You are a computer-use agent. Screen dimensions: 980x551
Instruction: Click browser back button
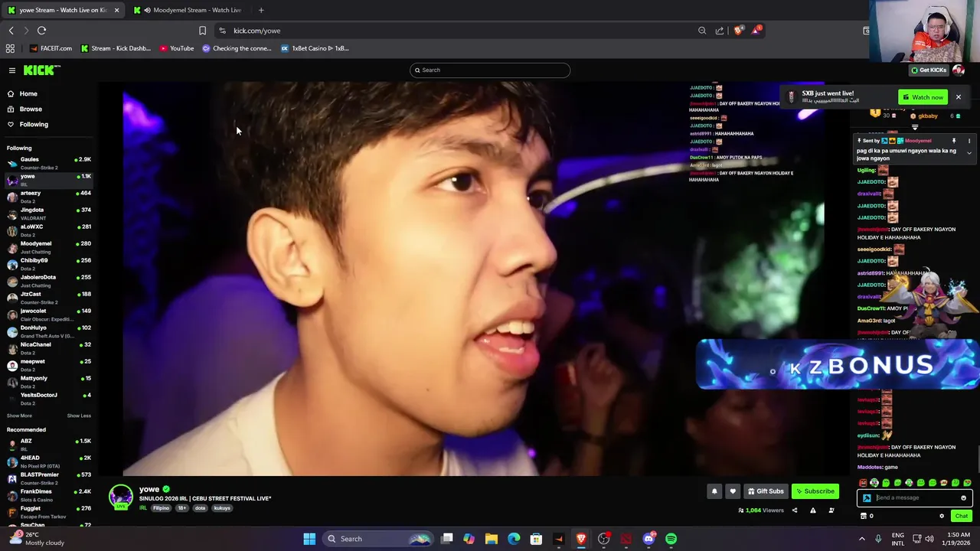coord(11,31)
